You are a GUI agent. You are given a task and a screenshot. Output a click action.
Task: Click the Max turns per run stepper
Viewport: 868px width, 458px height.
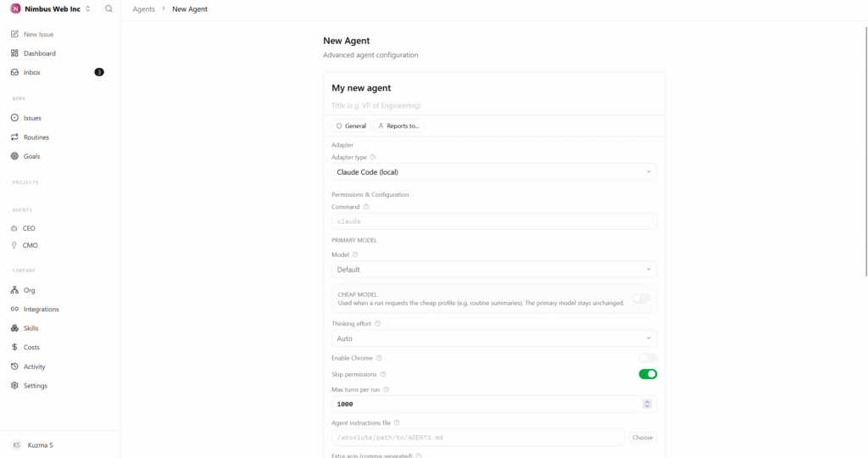pyautogui.click(x=647, y=404)
